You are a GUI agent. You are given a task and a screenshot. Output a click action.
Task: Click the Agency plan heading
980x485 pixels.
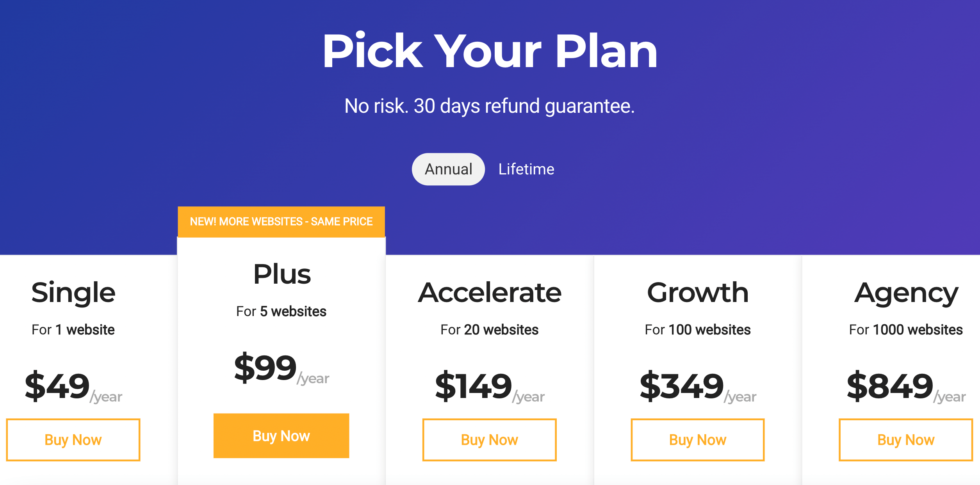906,293
